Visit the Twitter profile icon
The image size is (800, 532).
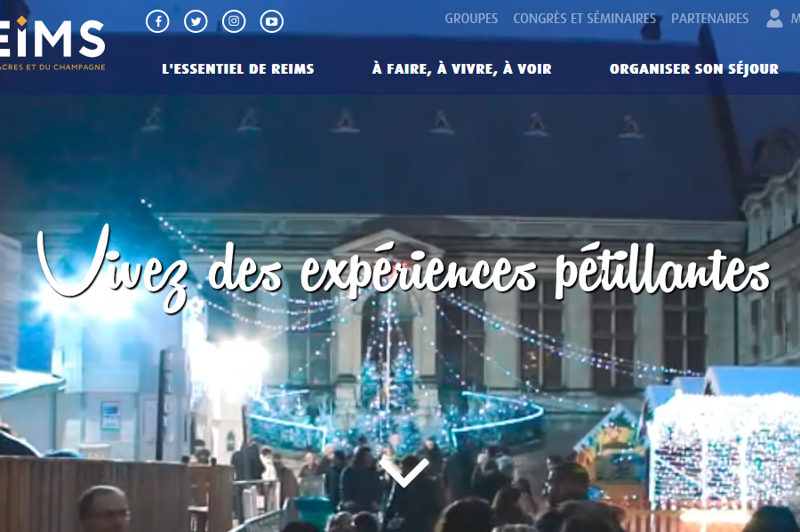pos(196,21)
